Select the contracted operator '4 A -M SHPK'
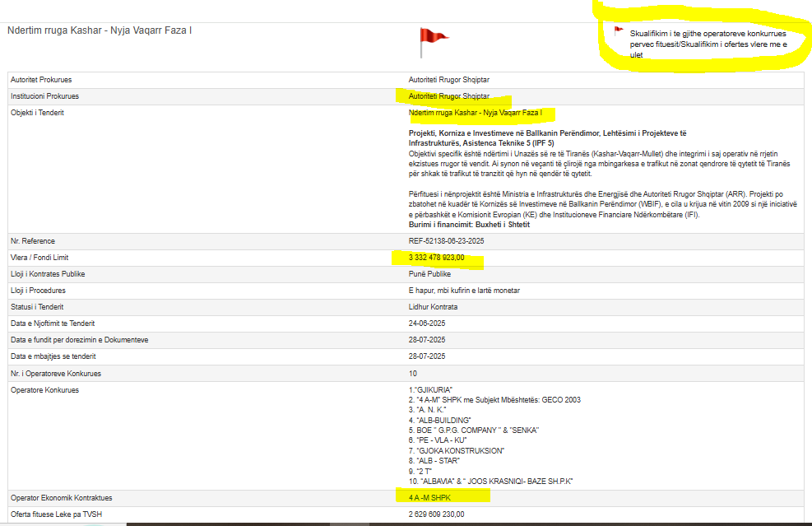Screen dimensions: 812x526 coord(429,498)
